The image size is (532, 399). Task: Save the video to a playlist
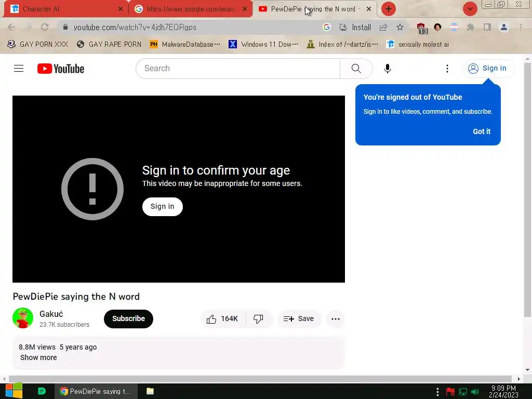299,319
